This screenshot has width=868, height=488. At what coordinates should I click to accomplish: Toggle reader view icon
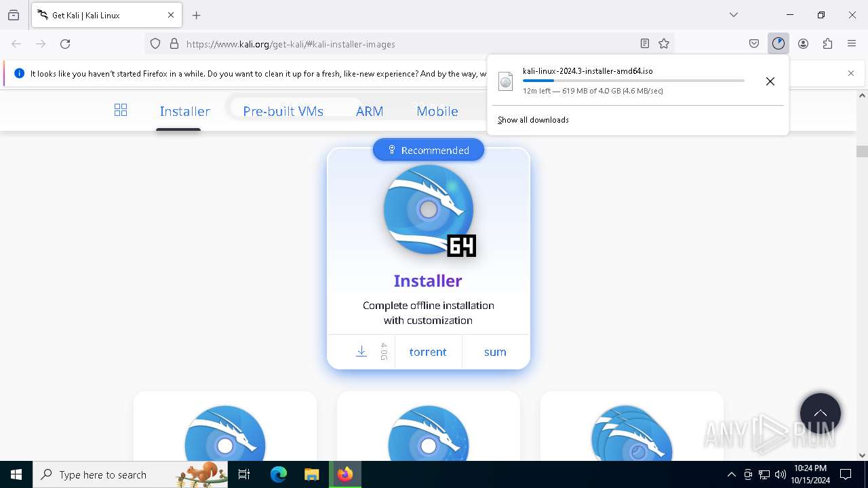click(645, 44)
